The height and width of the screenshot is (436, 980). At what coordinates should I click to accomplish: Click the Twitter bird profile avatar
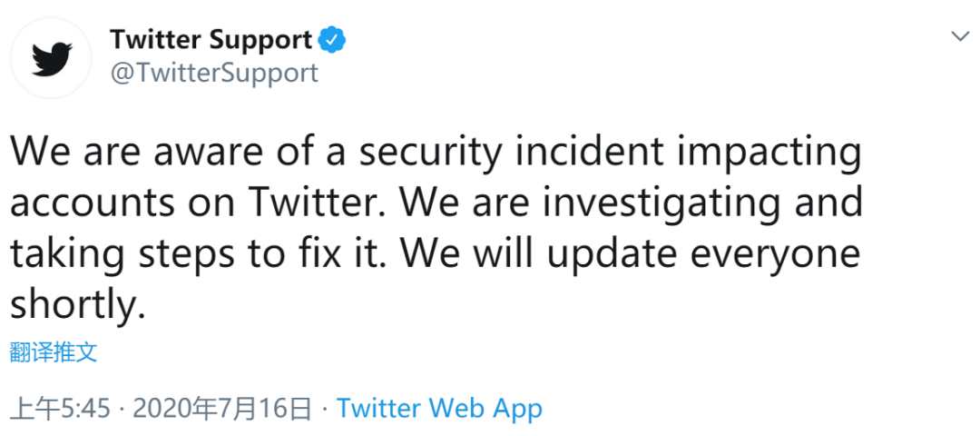tap(51, 58)
